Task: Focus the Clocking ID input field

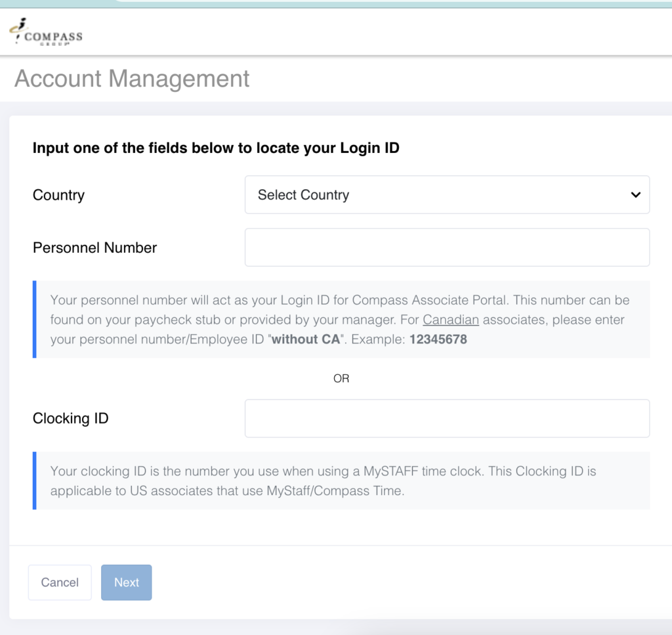Action: [446, 418]
